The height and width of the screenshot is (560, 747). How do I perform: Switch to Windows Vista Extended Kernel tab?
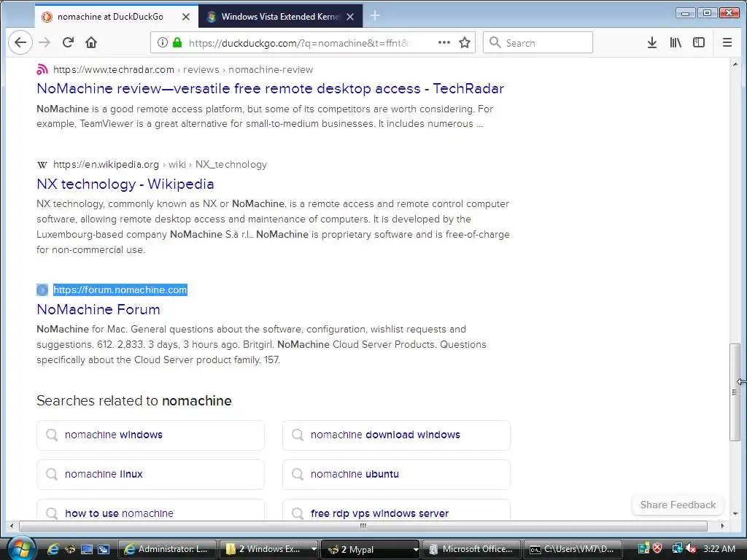point(280,17)
